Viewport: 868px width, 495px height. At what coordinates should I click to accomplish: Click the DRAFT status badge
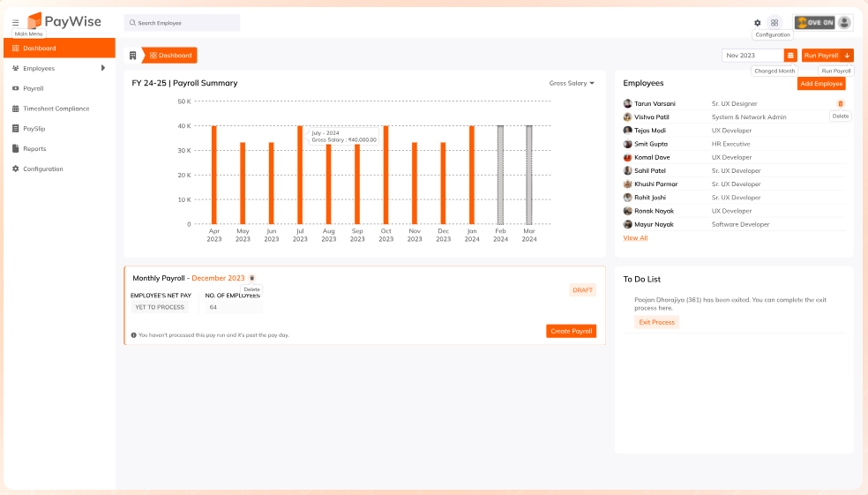point(583,290)
